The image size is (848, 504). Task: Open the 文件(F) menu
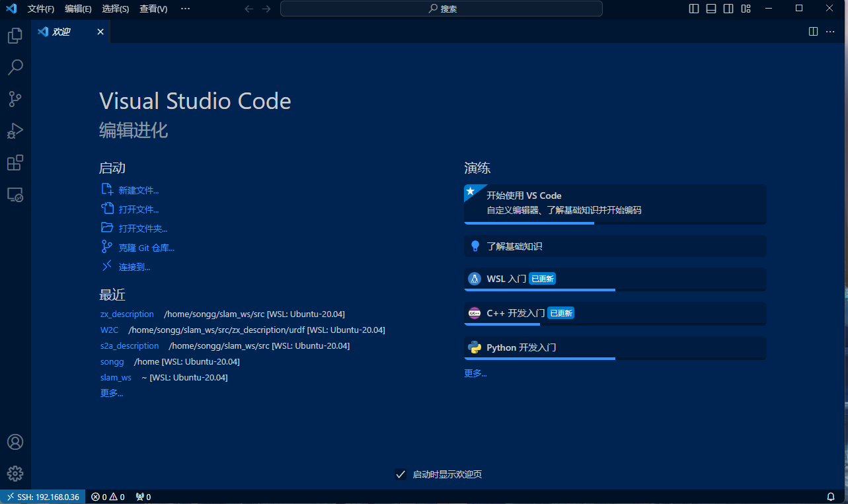point(41,9)
